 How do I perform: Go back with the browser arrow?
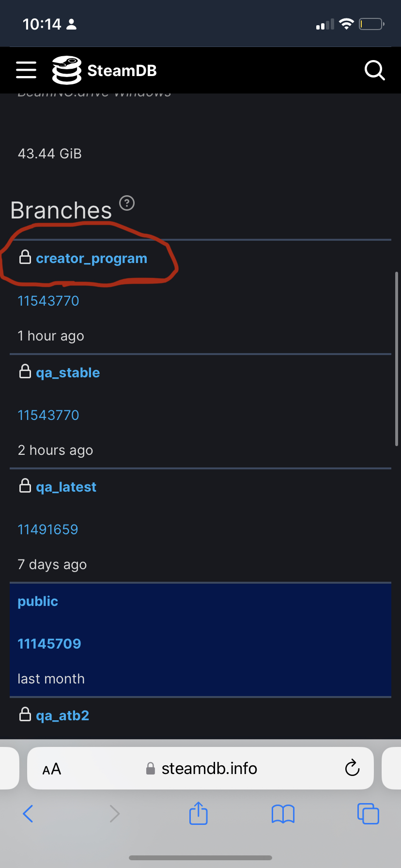pos(28,814)
